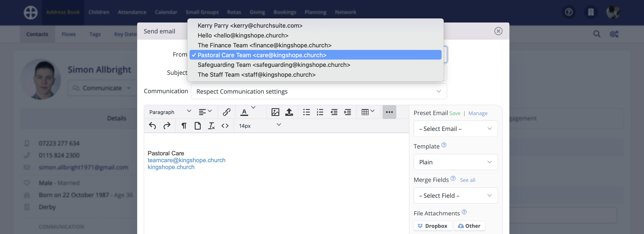Image resolution: width=644 pixels, height=234 pixels.
Task: Insert an image into the email
Action: [275, 112]
